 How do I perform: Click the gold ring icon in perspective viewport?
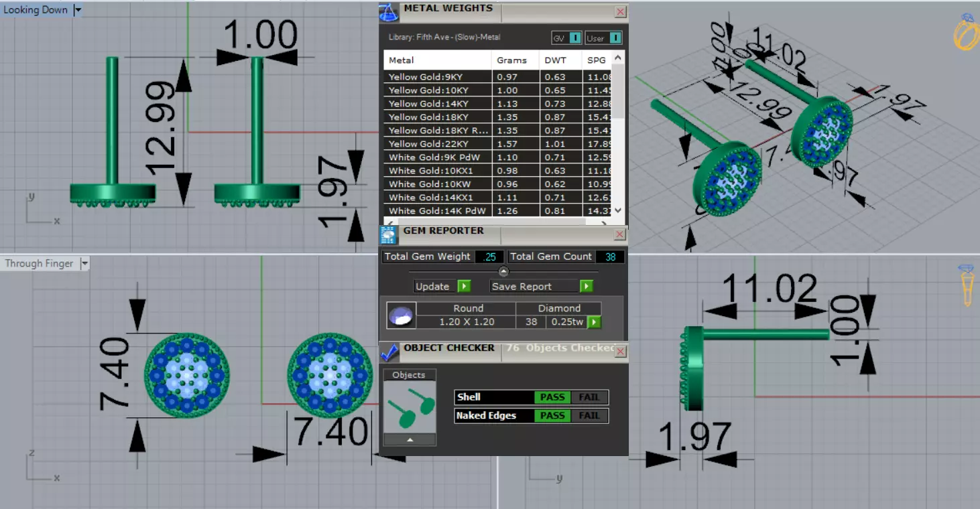point(966,32)
